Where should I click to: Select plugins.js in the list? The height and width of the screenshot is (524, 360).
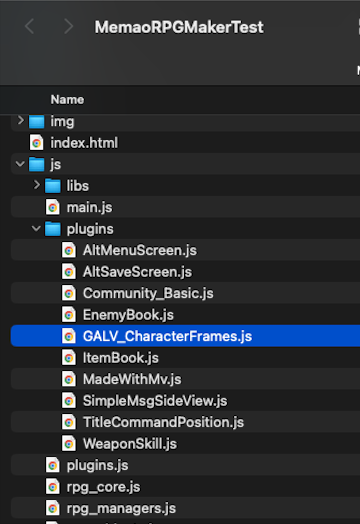pyautogui.click(x=97, y=466)
